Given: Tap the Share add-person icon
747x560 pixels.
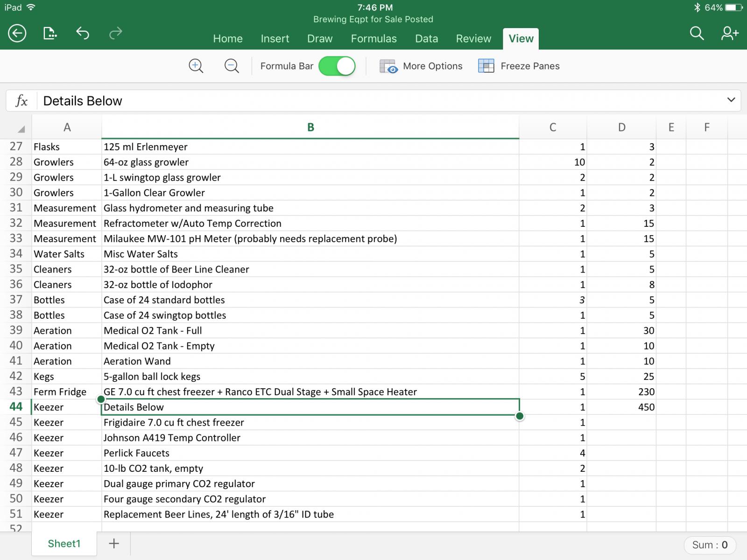Looking at the screenshot, I should [x=730, y=33].
